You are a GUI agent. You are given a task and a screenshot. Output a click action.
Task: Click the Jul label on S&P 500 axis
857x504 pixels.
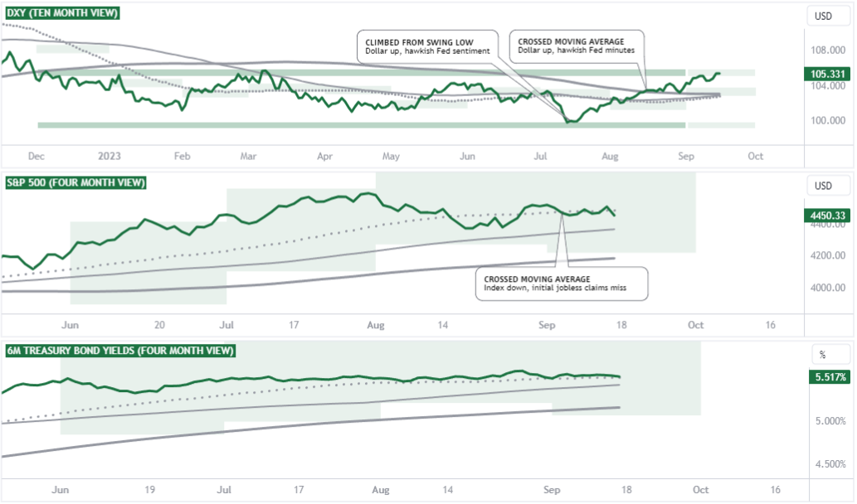coord(226,325)
